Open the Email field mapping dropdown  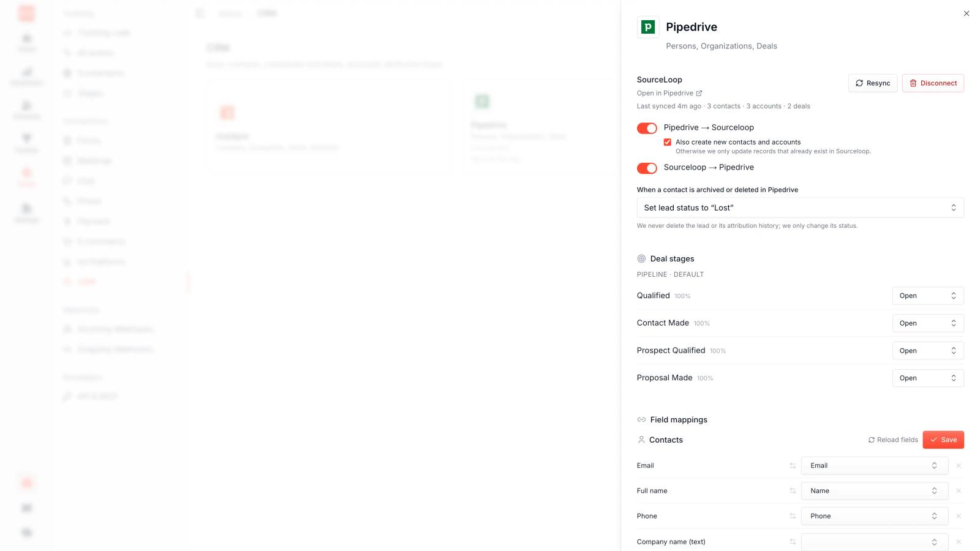[875, 466]
